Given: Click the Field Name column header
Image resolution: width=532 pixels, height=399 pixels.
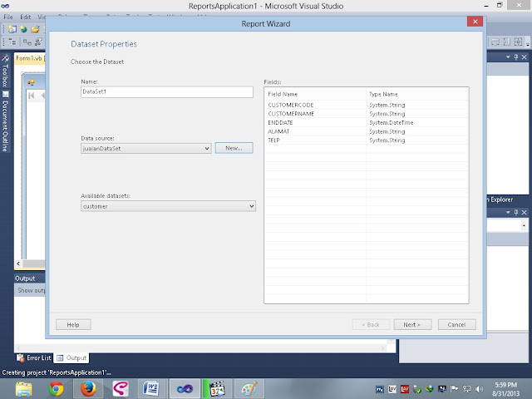Looking at the screenshot, I should (x=316, y=94).
